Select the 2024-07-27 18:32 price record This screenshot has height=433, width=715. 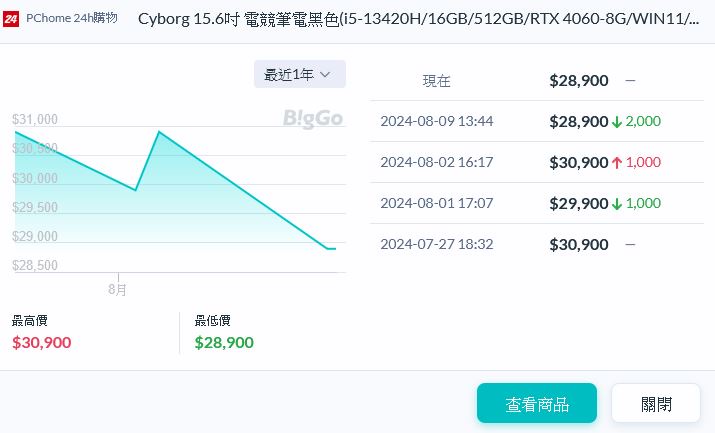(436, 243)
